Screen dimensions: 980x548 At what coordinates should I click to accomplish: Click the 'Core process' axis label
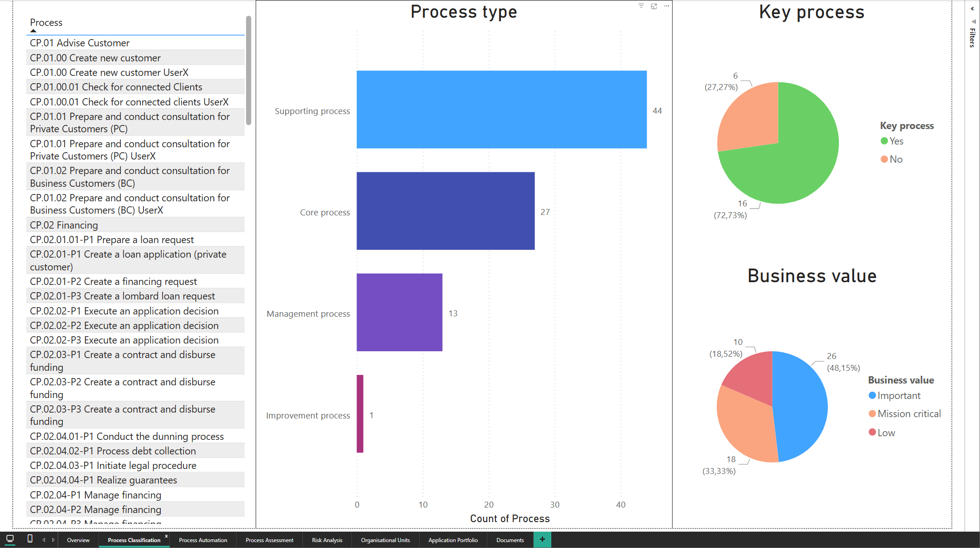(x=325, y=212)
